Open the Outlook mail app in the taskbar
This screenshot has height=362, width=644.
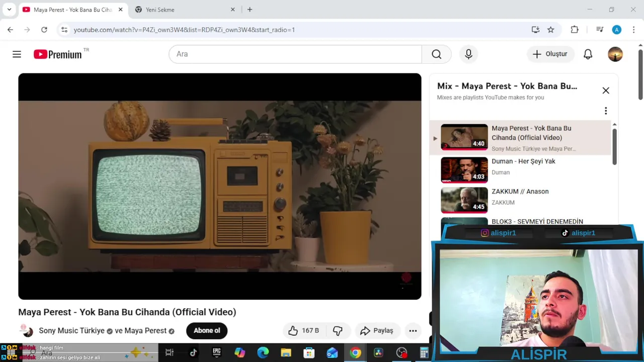click(x=332, y=353)
